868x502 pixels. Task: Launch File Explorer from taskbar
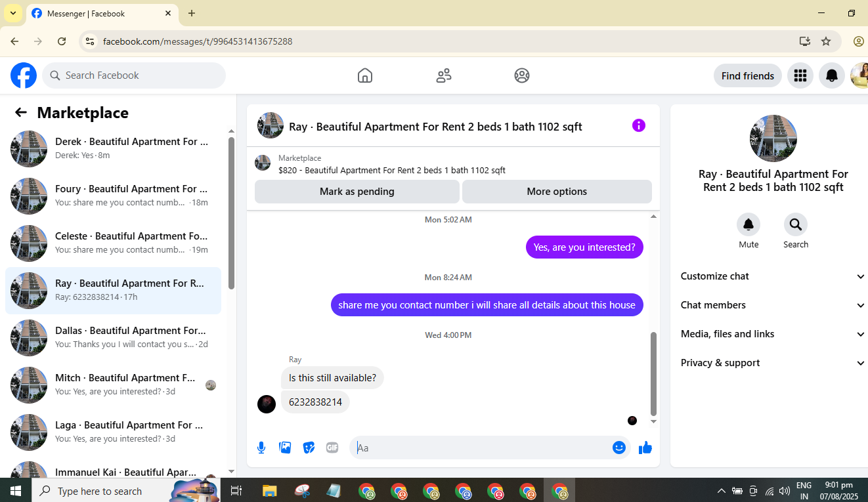pyautogui.click(x=270, y=491)
